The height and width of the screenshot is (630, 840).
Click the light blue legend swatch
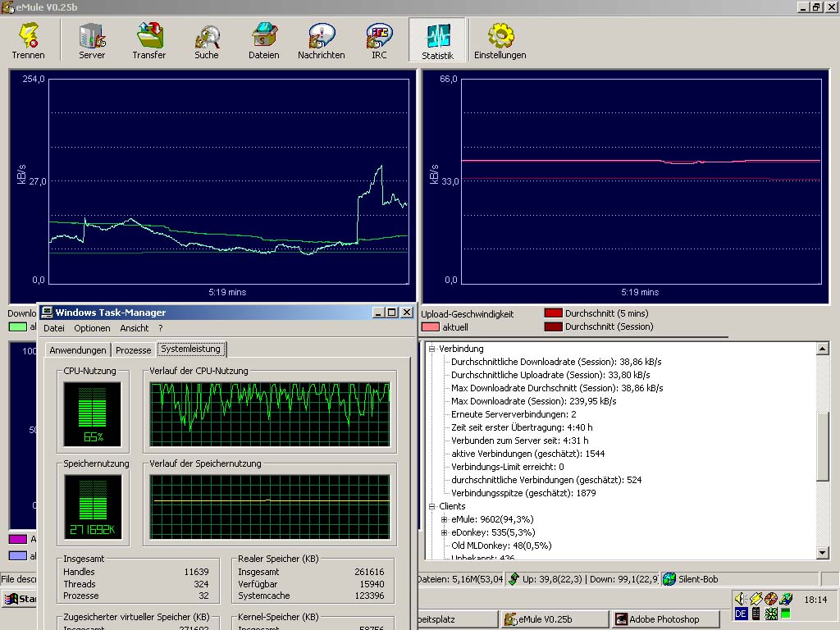pos(18,556)
